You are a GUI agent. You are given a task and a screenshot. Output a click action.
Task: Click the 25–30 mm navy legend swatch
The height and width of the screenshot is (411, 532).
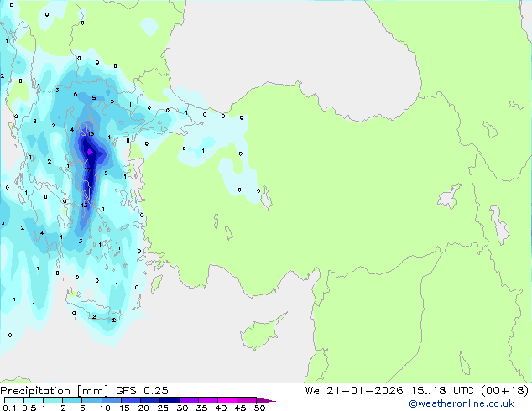pos(169,400)
